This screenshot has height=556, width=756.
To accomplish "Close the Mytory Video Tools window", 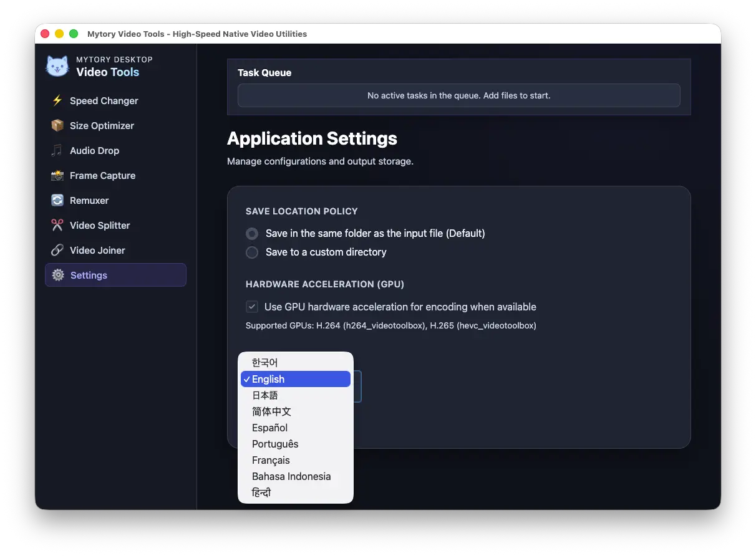I will click(x=45, y=34).
